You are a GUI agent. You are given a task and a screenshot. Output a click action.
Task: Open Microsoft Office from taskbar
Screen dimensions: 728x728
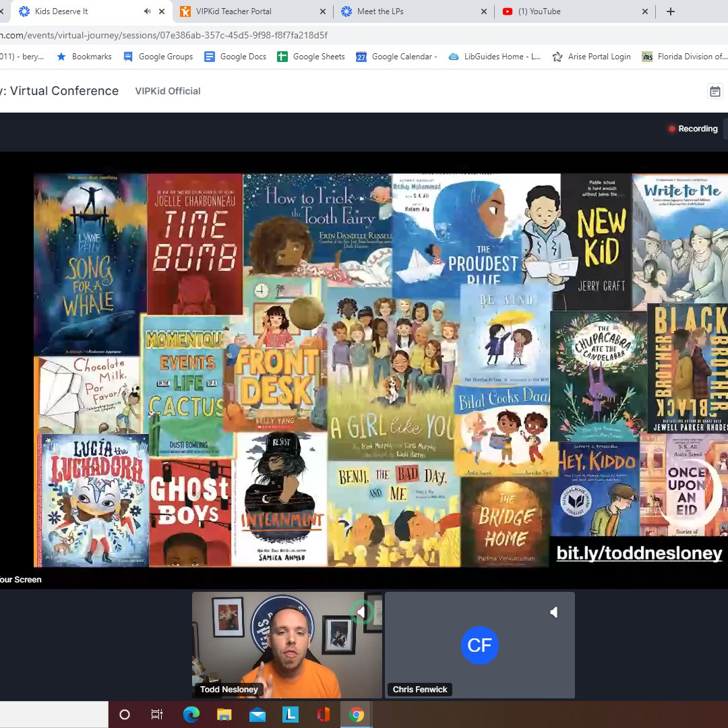(324, 715)
